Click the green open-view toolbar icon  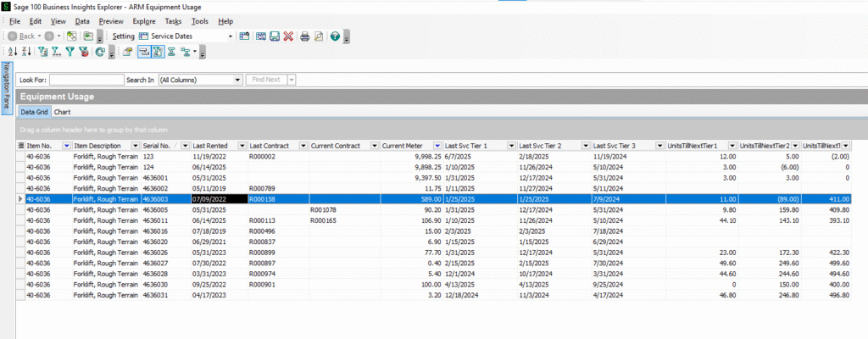(88, 36)
